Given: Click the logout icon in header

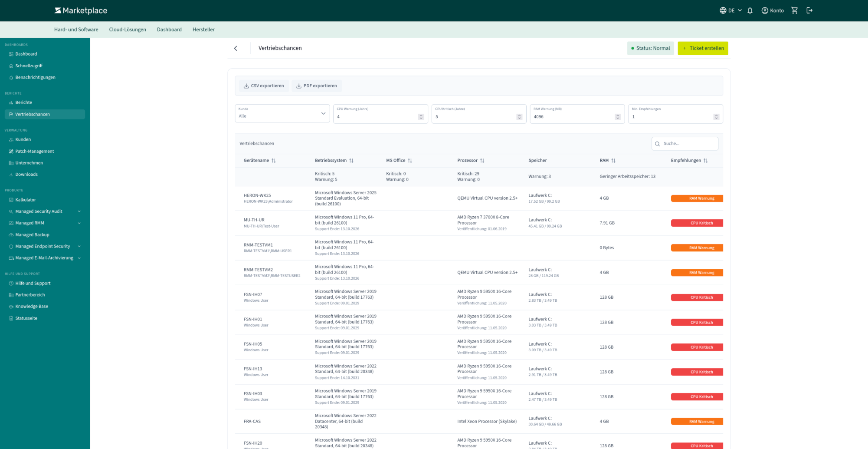Looking at the screenshot, I should click(809, 10).
